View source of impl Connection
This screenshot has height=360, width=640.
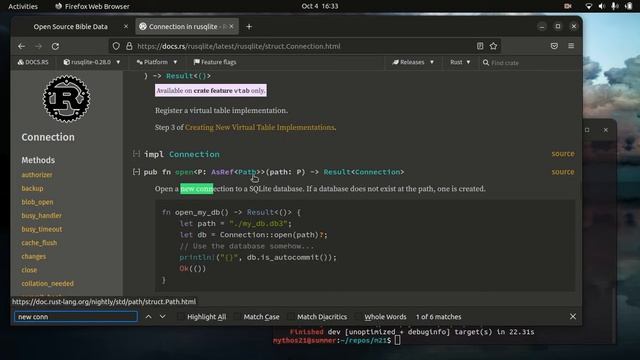(x=563, y=154)
